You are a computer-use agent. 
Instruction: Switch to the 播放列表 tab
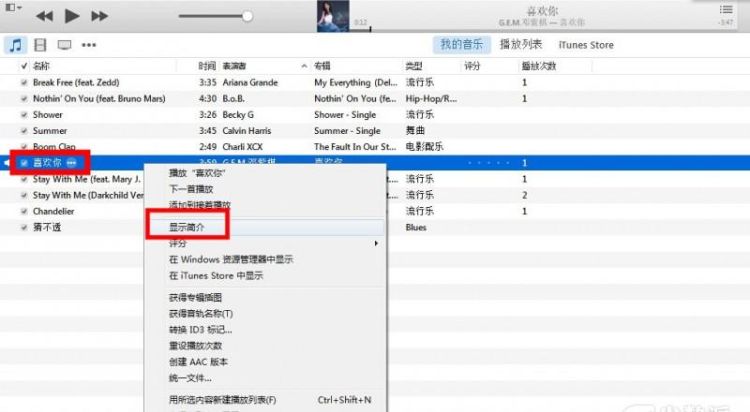click(x=521, y=45)
